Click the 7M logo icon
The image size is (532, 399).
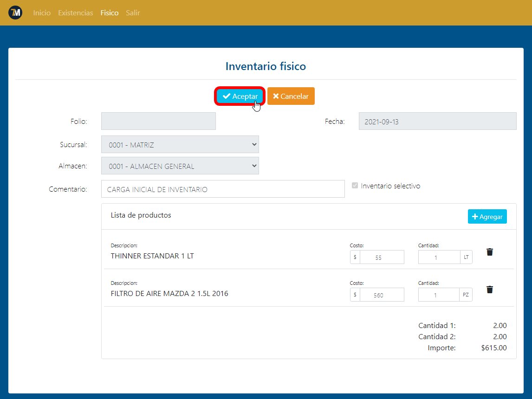tap(15, 13)
